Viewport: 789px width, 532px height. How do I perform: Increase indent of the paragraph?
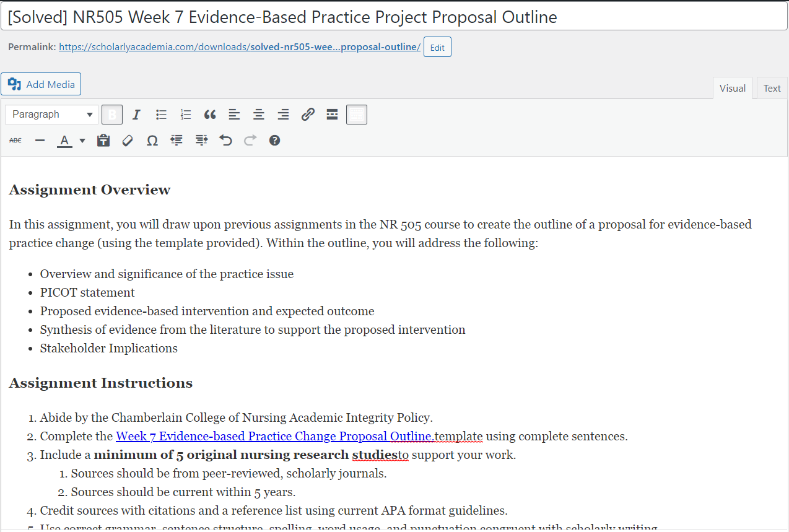pyautogui.click(x=201, y=141)
